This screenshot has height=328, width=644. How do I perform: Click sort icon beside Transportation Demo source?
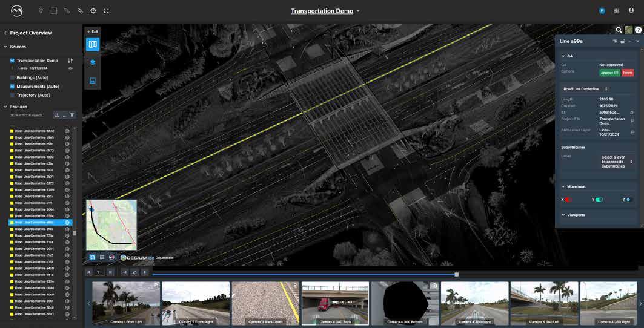point(70,61)
